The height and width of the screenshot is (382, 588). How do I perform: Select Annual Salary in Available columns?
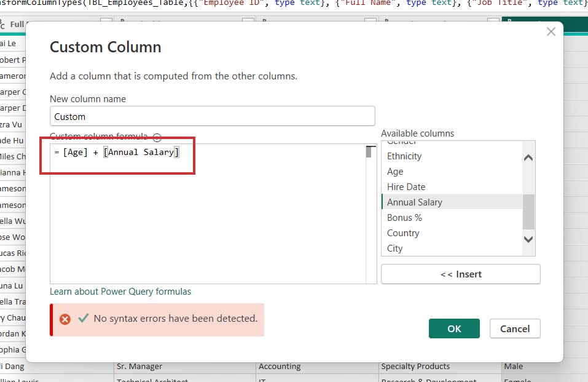452,202
